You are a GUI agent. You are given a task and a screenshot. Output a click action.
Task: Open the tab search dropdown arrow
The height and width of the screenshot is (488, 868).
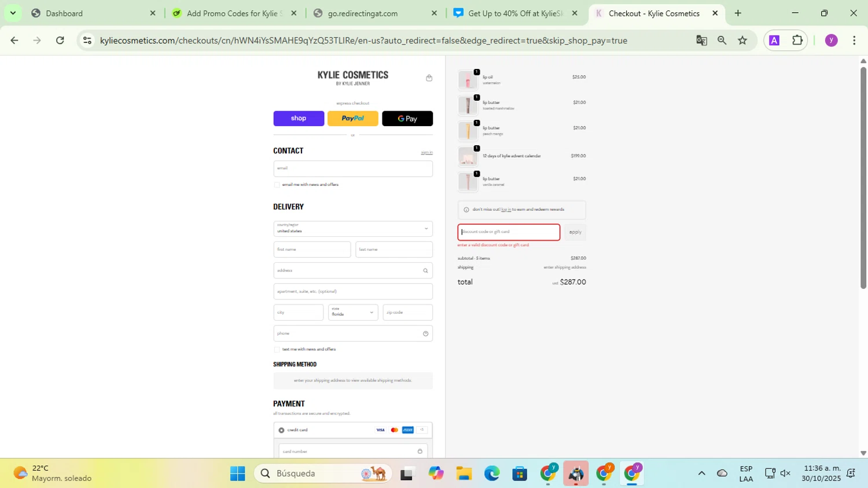coord(13,13)
